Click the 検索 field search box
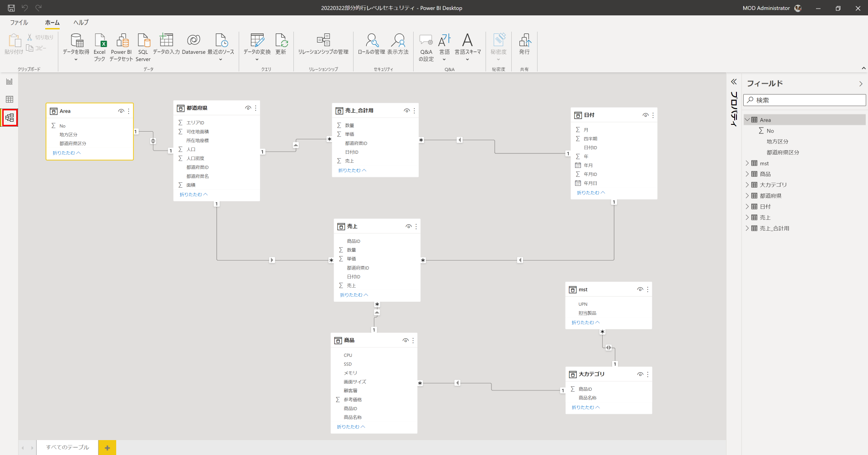868x455 pixels. pyautogui.click(x=805, y=100)
